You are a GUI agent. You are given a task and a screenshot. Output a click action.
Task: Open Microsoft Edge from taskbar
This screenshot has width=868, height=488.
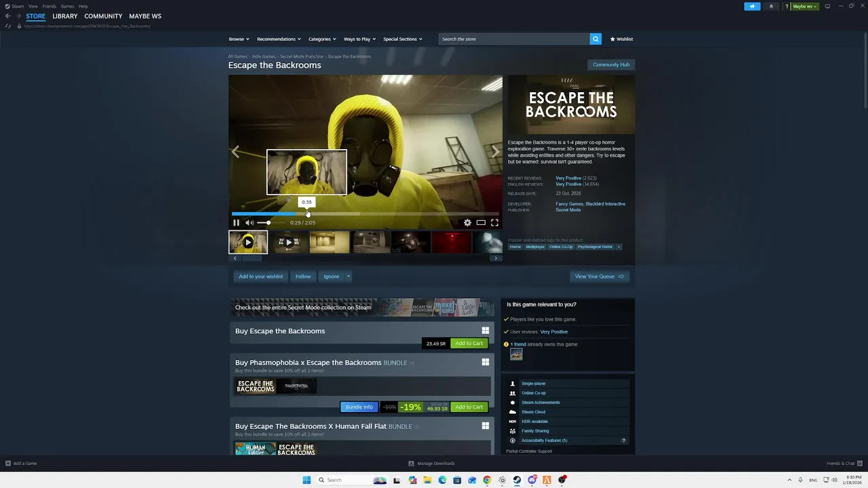pos(442,480)
